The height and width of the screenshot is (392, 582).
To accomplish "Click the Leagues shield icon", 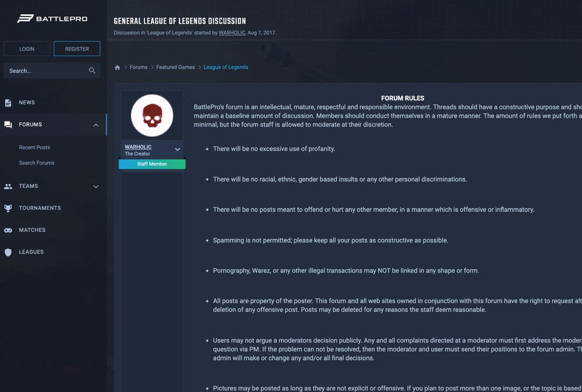I will 8,252.
